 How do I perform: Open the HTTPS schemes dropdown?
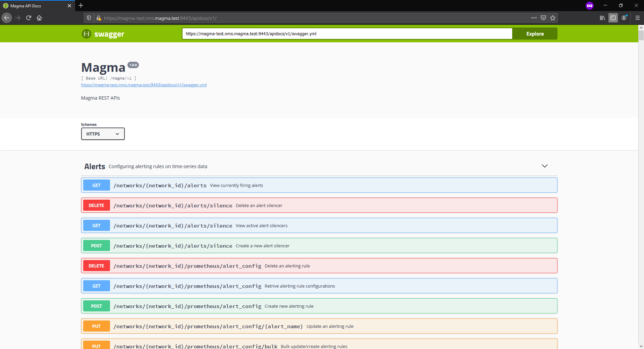tap(103, 134)
